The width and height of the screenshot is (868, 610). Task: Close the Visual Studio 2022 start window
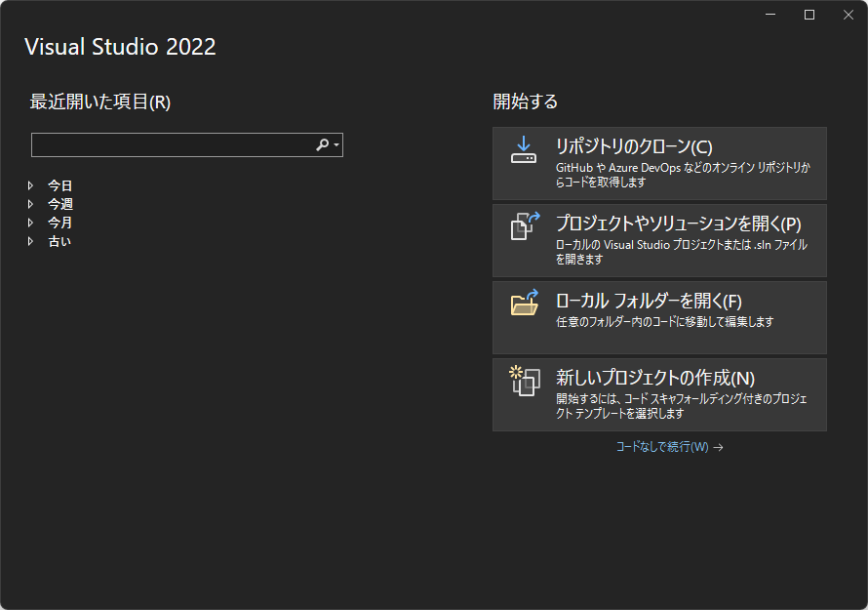(x=848, y=15)
